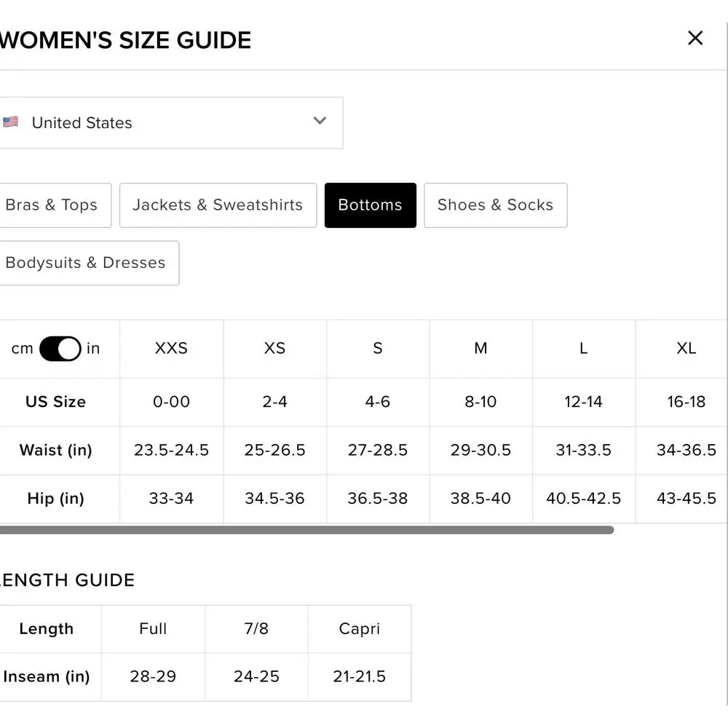
Task: Toggle the cm/in unit switch
Action: coord(60,349)
